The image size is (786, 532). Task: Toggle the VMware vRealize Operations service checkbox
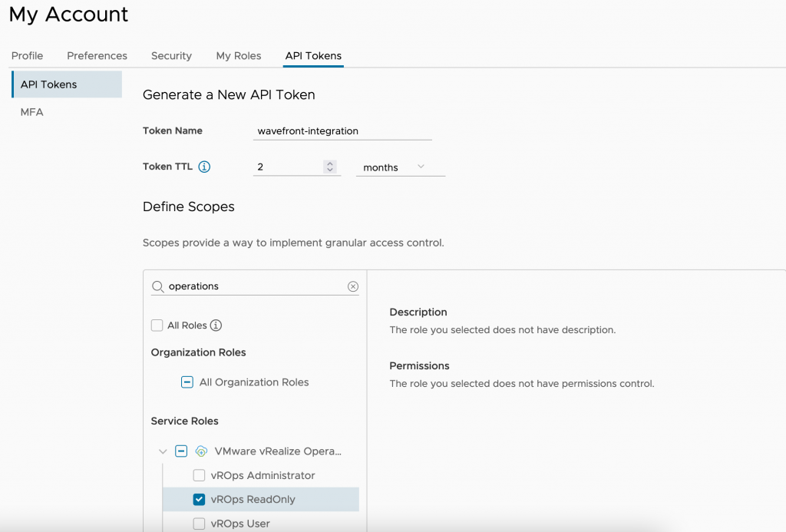click(181, 451)
